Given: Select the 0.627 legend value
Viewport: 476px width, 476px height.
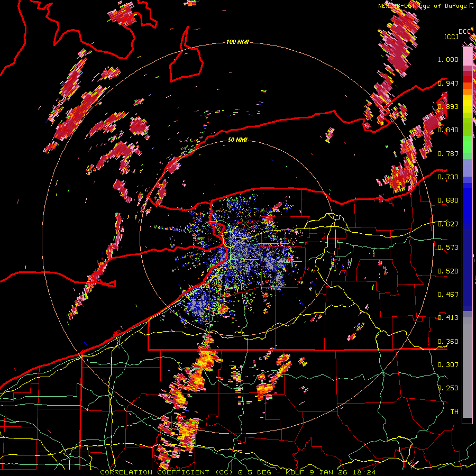Looking at the screenshot, I should pos(448,224).
